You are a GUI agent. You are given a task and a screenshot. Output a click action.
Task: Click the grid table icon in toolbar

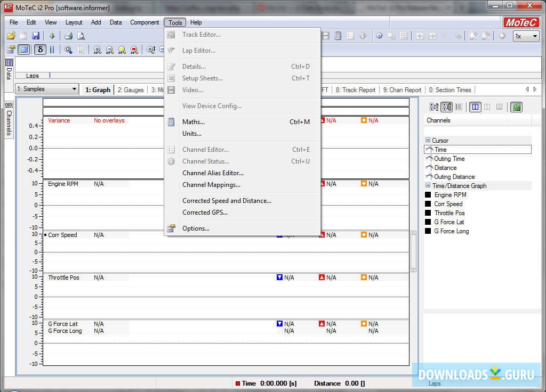pos(404,36)
